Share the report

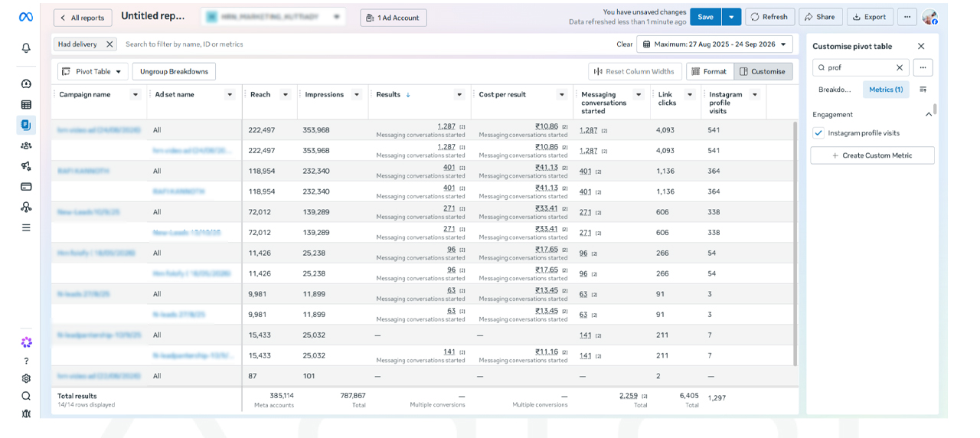point(821,17)
